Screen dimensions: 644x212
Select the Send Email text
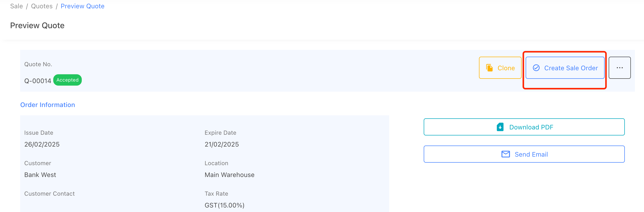(x=531, y=154)
